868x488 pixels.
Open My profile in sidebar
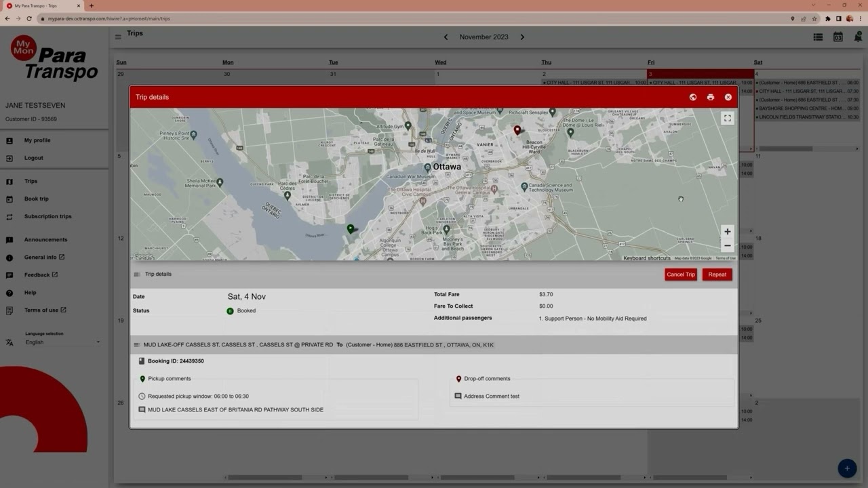click(37, 140)
